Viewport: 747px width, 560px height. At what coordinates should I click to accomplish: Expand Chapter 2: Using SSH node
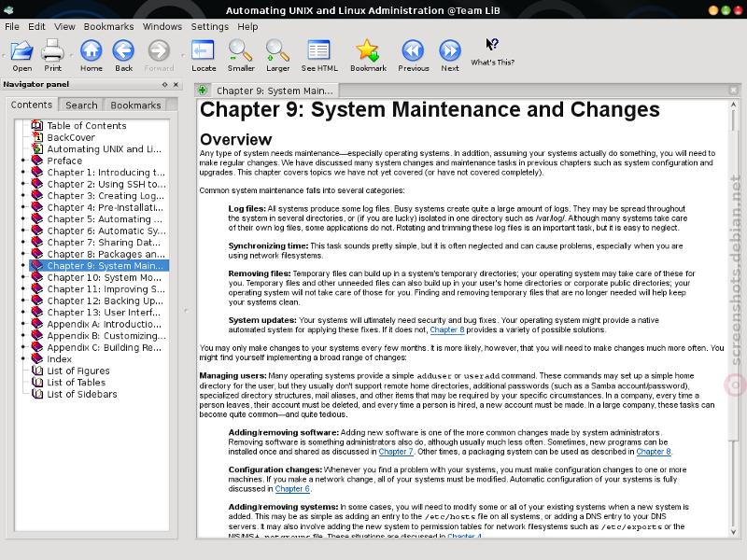[x=22, y=184]
